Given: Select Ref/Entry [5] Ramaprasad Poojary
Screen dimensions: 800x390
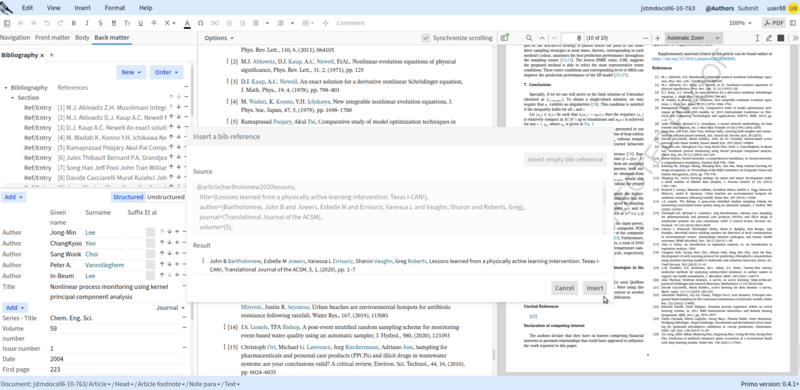Looking at the screenshot, I should [x=95, y=148].
